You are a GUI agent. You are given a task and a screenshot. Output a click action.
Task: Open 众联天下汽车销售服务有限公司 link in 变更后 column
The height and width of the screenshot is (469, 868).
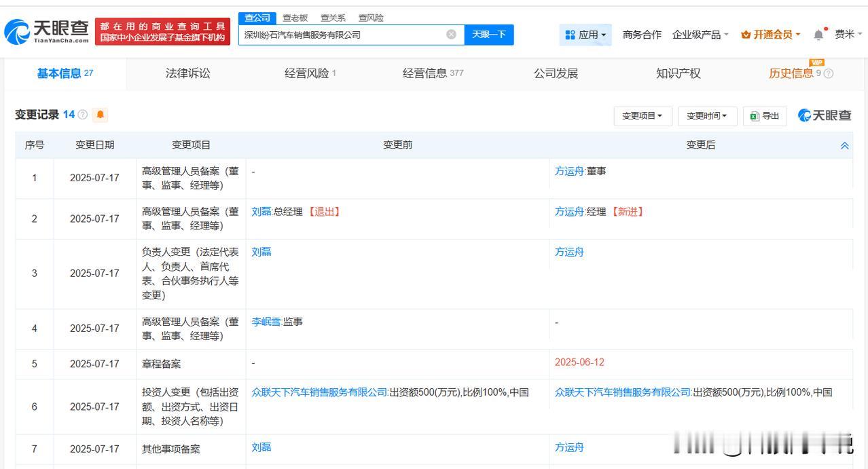pos(623,392)
